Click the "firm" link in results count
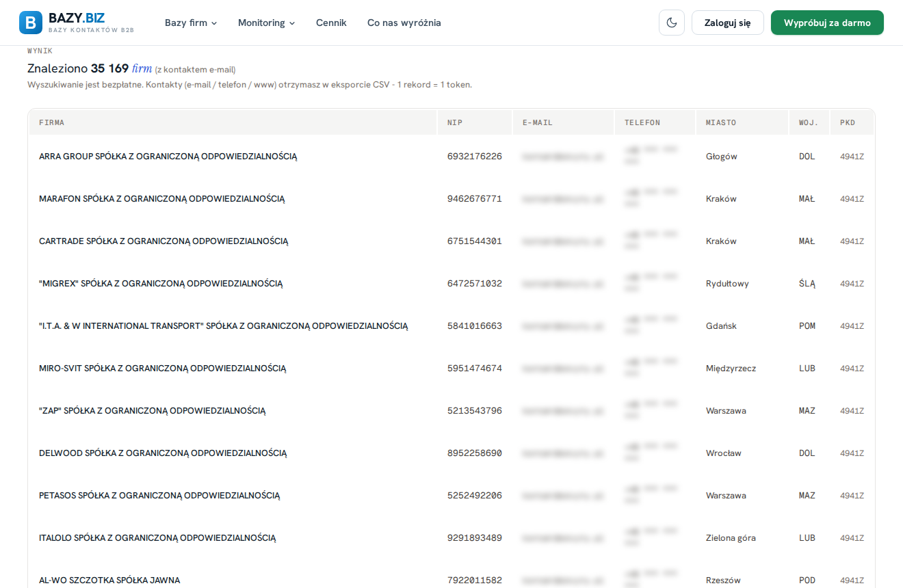Image resolution: width=903 pixels, height=588 pixels. click(142, 68)
